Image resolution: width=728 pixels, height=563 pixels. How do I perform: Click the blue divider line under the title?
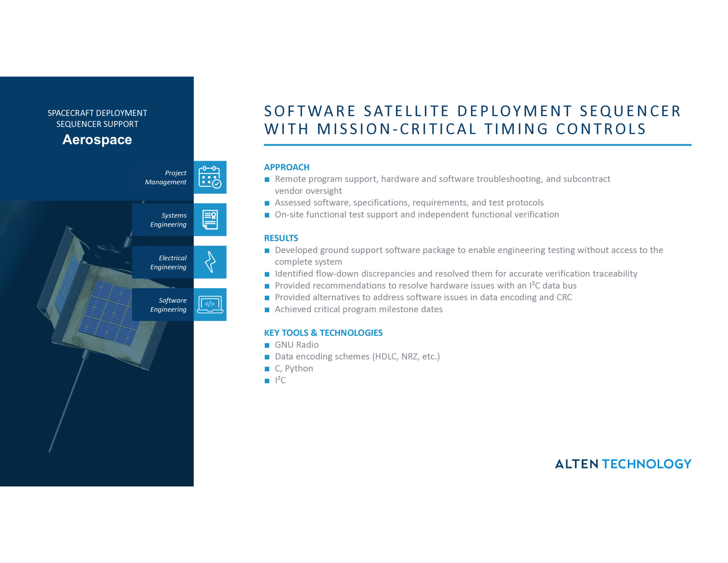coord(477,145)
